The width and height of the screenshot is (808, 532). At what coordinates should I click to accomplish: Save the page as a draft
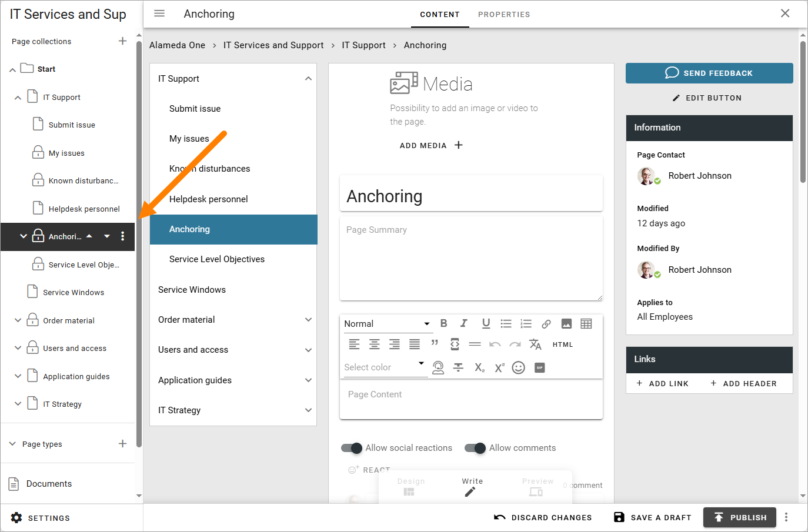(652, 517)
